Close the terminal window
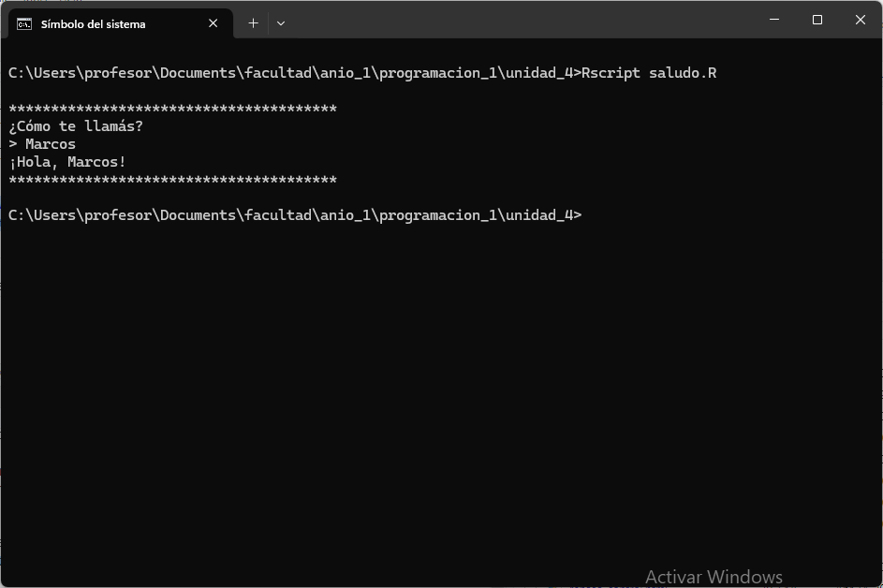The width and height of the screenshot is (883, 588). pyautogui.click(x=860, y=20)
